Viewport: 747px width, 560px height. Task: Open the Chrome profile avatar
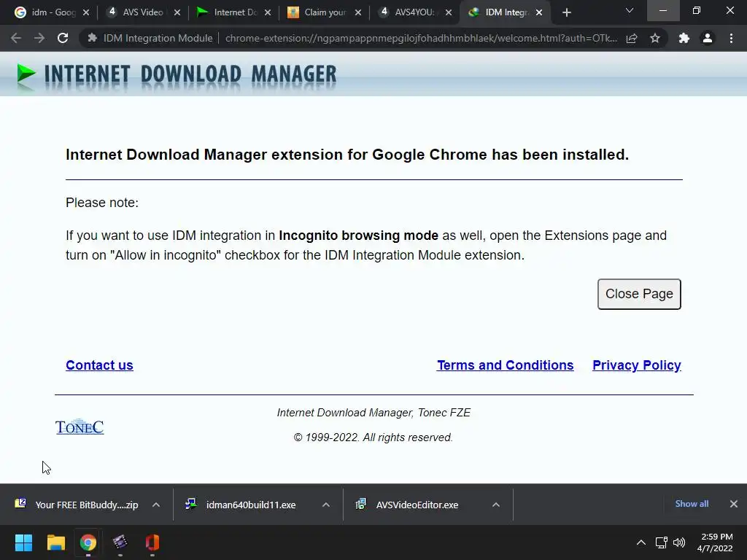pyautogui.click(x=708, y=38)
